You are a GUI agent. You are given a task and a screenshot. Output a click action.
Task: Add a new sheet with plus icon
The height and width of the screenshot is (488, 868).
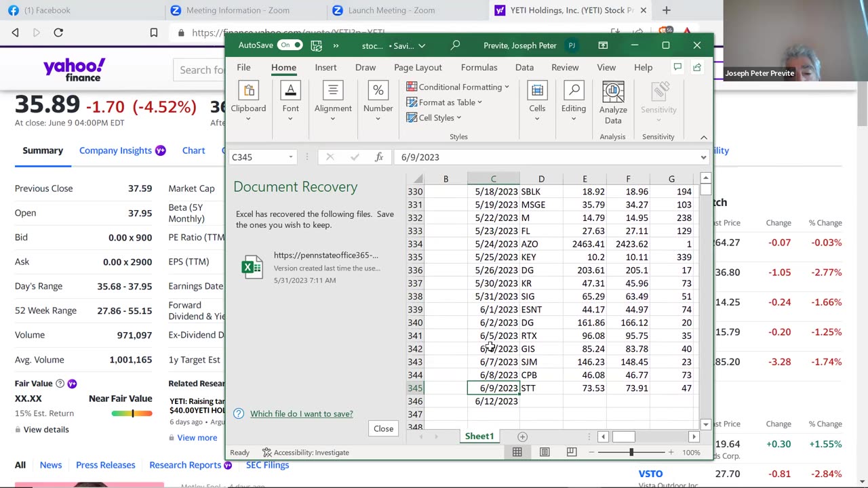pos(522,436)
